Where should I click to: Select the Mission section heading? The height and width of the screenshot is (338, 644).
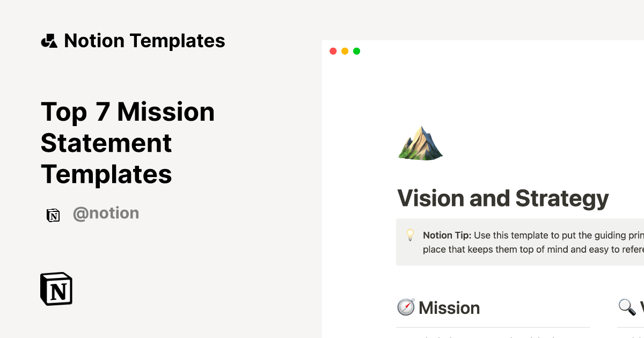(449, 308)
